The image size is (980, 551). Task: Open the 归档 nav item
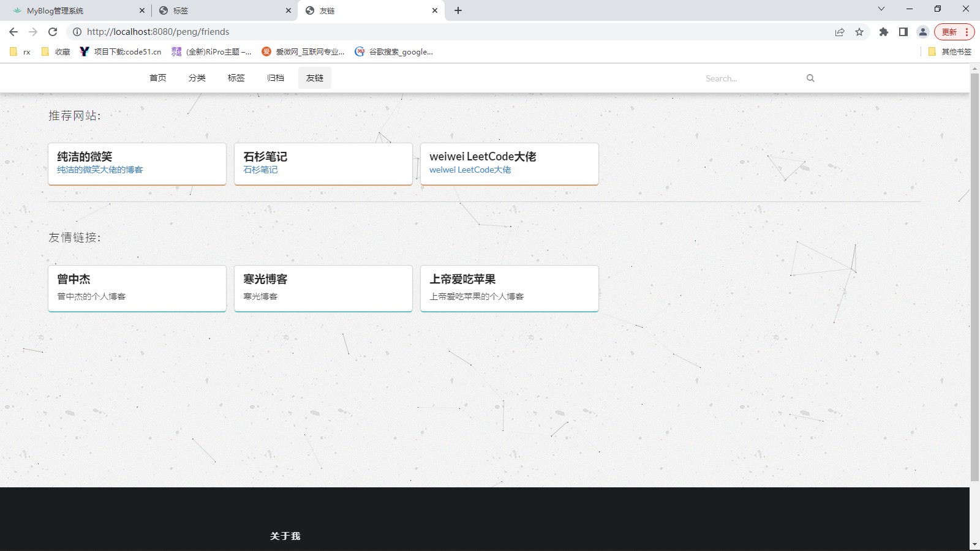276,78
